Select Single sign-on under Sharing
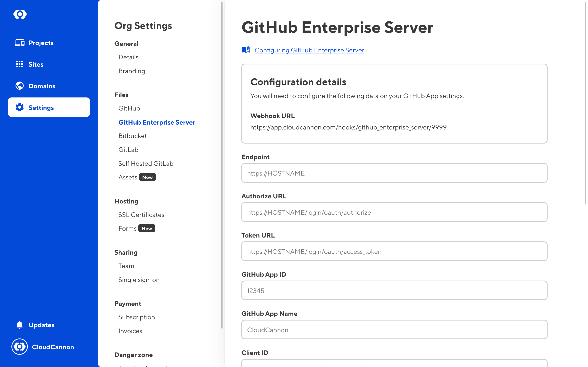Image resolution: width=588 pixels, height=367 pixels. (x=139, y=280)
